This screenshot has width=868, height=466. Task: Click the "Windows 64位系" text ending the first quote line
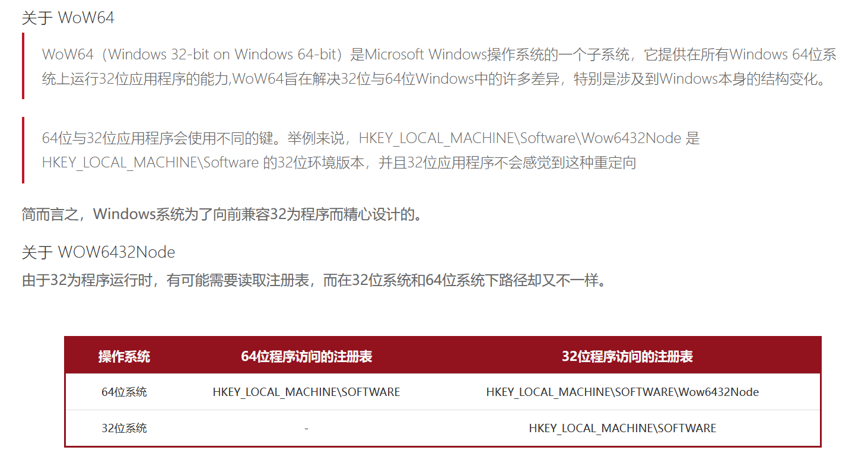pyautogui.click(x=783, y=54)
